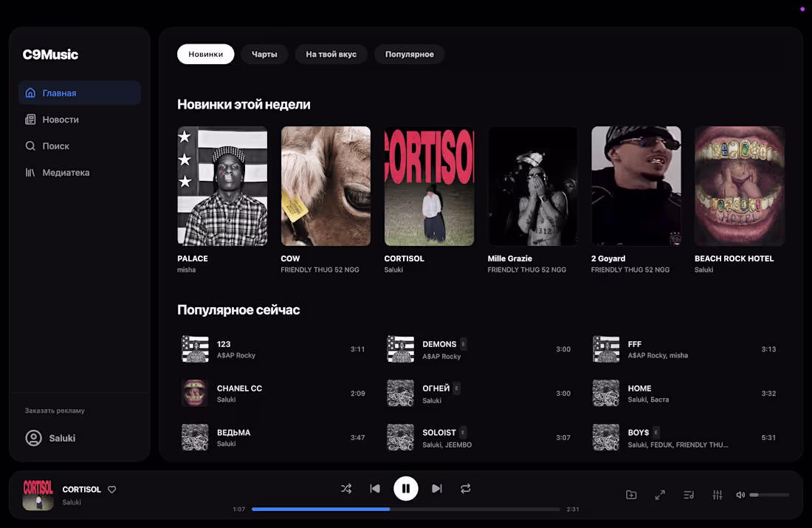Seek on the track progress bar
Screen dimensions: 812x528
pos(405,509)
